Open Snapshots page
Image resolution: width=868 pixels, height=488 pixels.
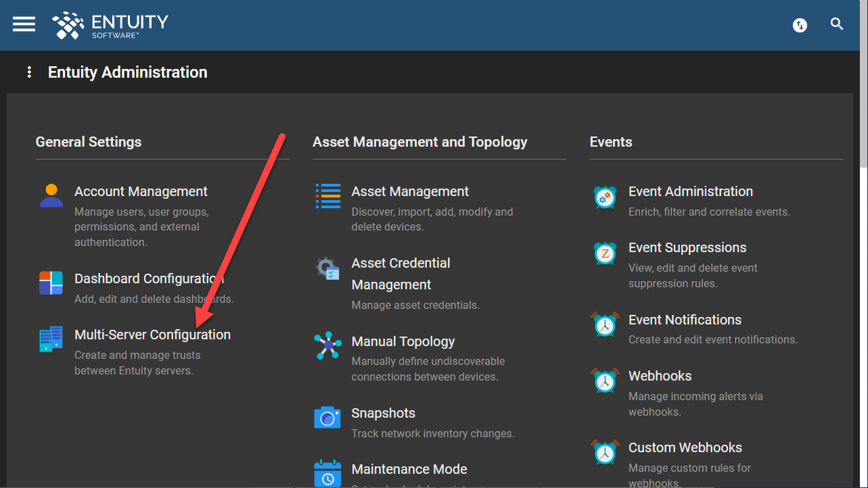click(x=383, y=413)
